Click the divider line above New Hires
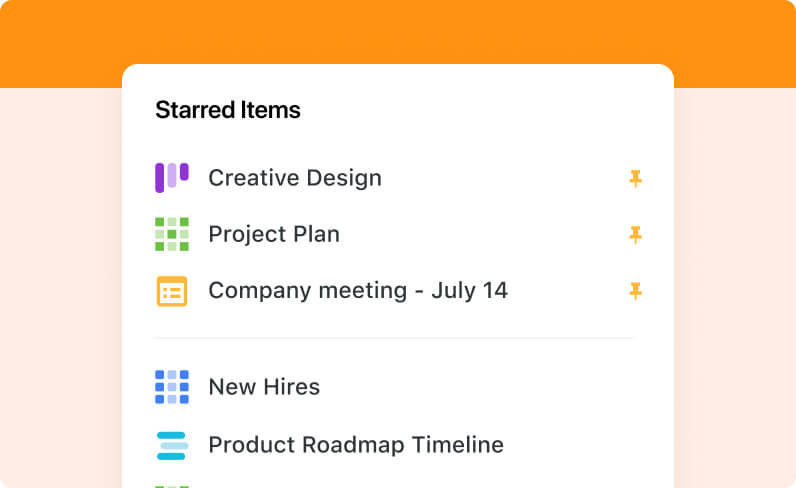796x488 pixels. (394, 338)
